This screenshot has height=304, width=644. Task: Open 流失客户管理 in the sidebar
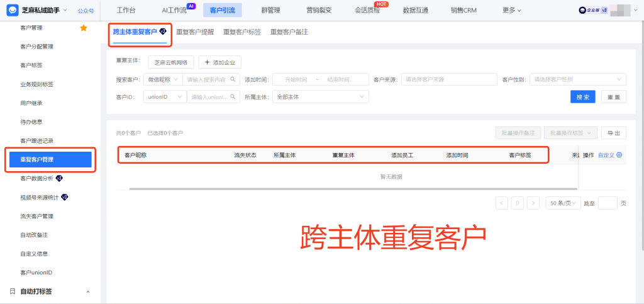tap(36, 216)
